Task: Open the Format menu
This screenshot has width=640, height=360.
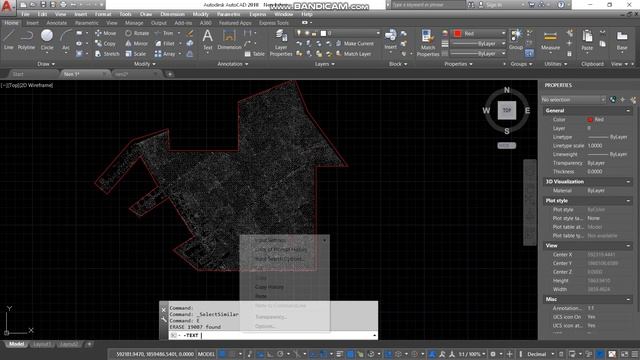Action: [103, 14]
